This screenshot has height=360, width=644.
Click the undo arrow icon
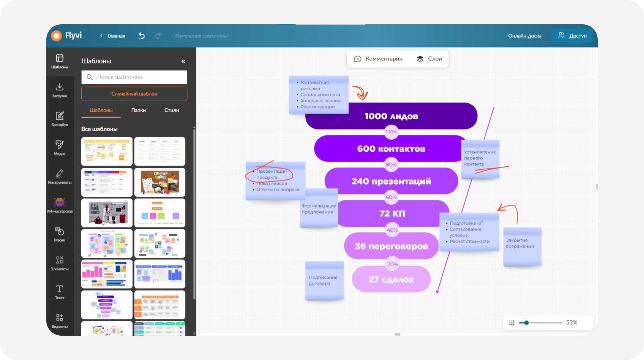pos(142,36)
